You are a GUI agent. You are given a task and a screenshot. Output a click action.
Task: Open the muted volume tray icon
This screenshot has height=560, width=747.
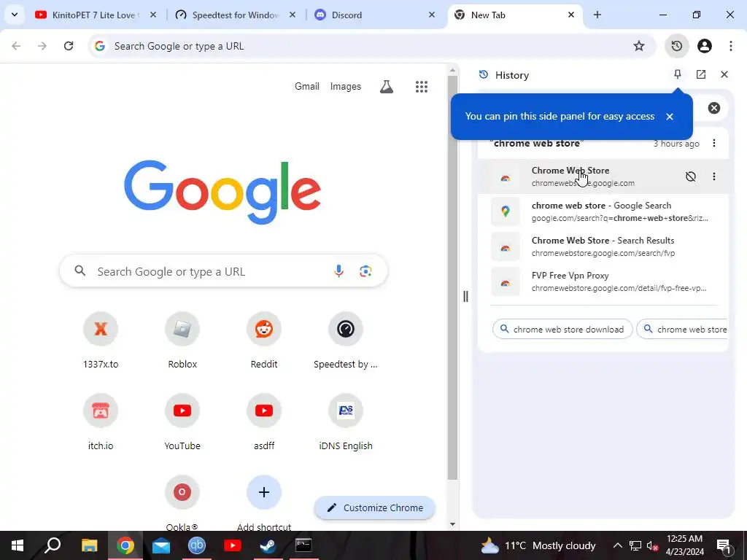click(x=652, y=545)
